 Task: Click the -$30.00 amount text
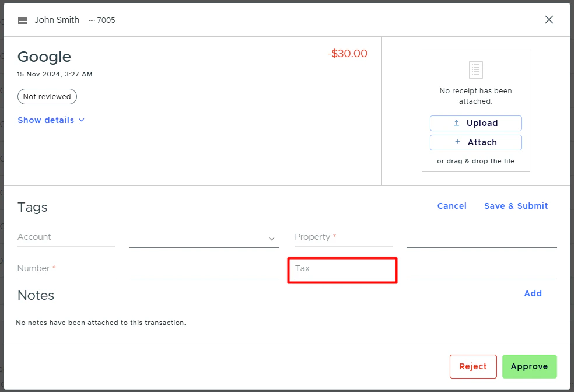(x=348, y=53)
